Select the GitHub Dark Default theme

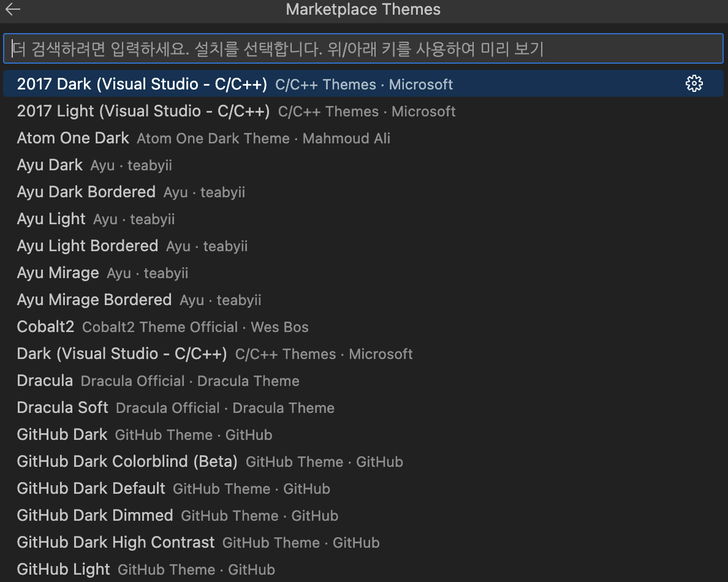point(91,488)
